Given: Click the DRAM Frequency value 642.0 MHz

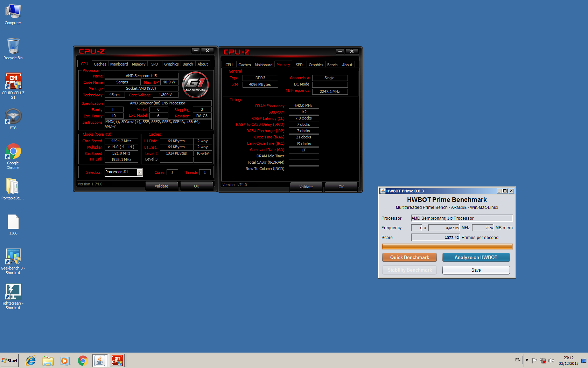Looking at the screenshot, I should pyautogui.click(x=303, y=105).
